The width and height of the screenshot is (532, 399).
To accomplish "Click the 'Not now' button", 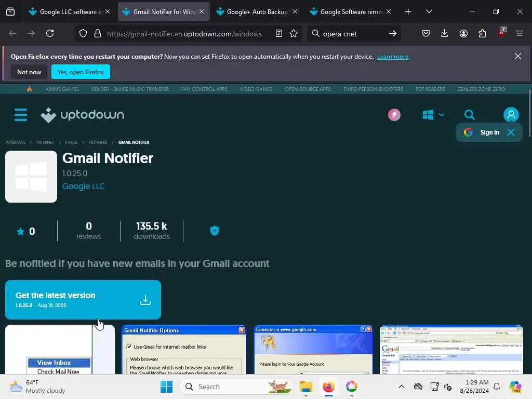I will 29,72.
